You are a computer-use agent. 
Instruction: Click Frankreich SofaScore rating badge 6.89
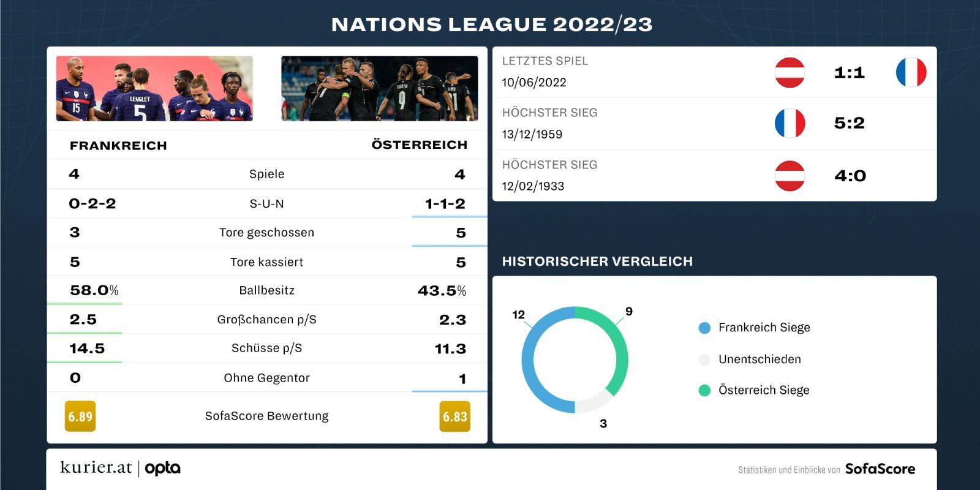(x=80, y=417)
